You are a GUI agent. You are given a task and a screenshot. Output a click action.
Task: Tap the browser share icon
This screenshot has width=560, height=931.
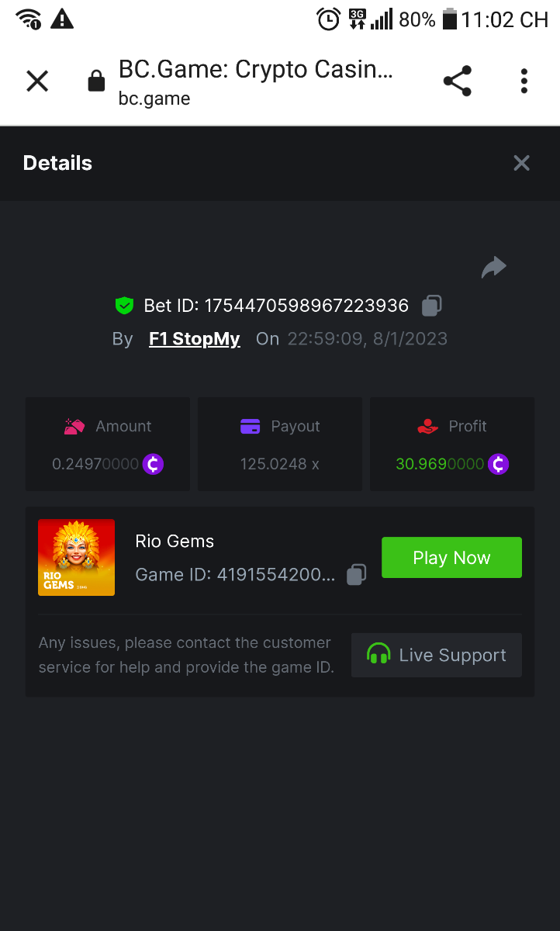point(457,81)
